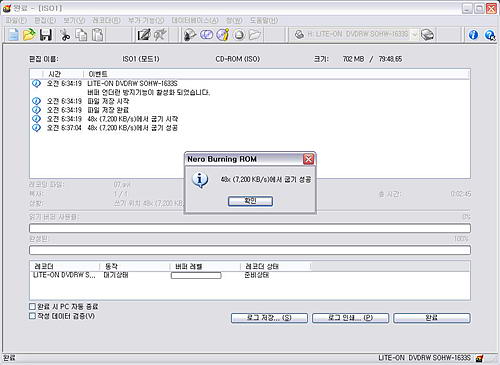This screenshot has width=500, height=365.
Task: Click the info icon beside LITE-ON DVDRW log entry
Action: click(x=36, y=83)
